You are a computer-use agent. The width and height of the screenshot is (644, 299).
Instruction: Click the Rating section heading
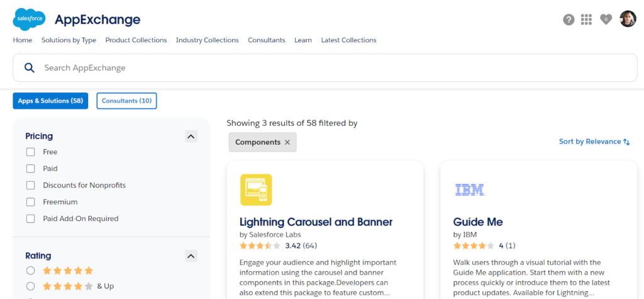(x=38, y=256)
